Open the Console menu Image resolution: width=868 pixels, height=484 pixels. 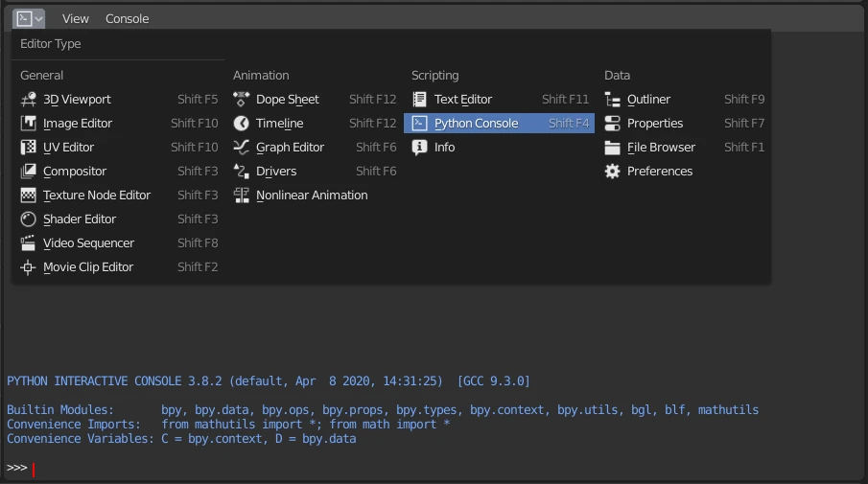click(x=127, y=19)
